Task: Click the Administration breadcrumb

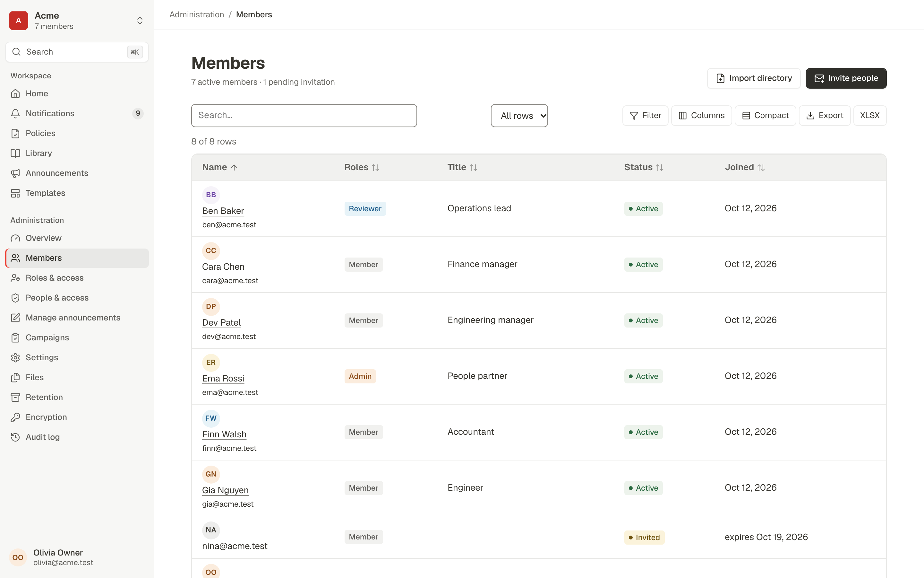Action: (x=197, y=14)
